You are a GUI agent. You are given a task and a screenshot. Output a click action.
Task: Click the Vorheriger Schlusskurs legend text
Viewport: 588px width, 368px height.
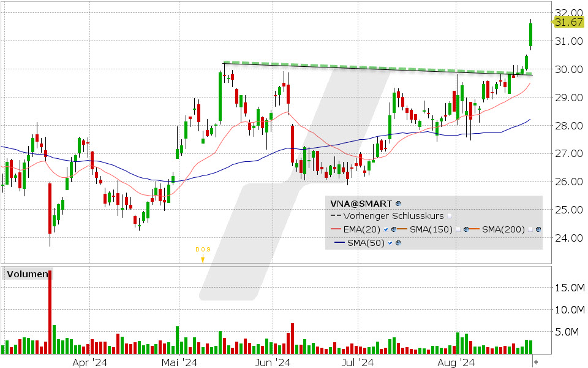coord(393,217)
